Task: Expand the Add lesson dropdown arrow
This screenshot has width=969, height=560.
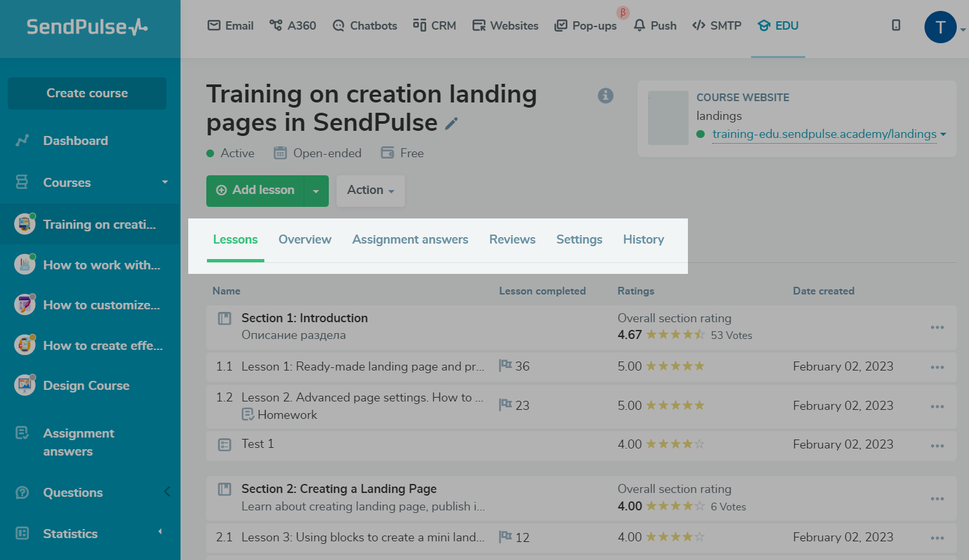Action: coord(316,191)
